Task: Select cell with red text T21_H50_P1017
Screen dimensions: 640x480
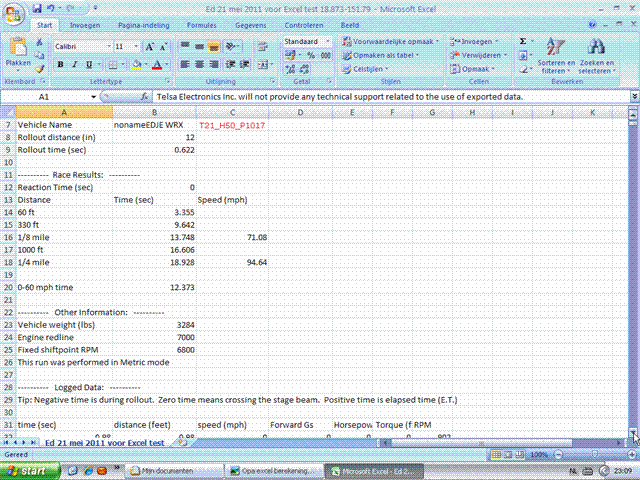Action: (x=232, y=125)
